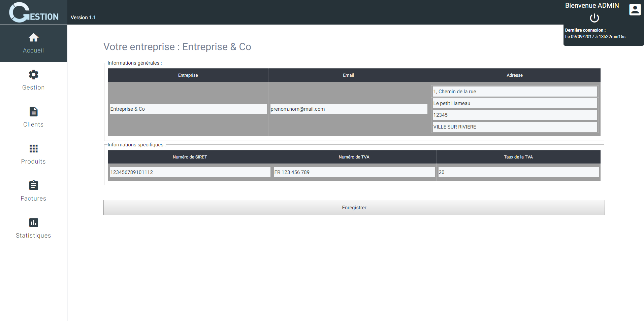Open Gestion via the gear icon

tap(33, 74)
